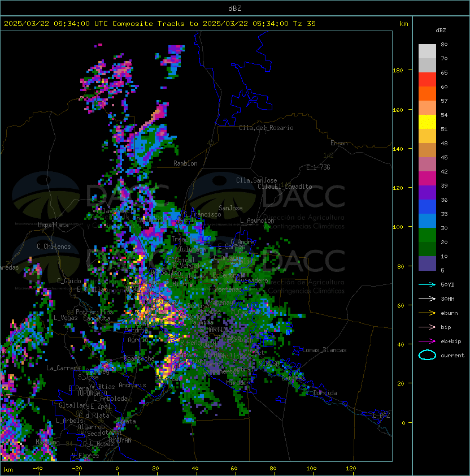Click the 'Tz 35' text in header
The width and height of the screenshot is (470, 476).
coord(304,24)
